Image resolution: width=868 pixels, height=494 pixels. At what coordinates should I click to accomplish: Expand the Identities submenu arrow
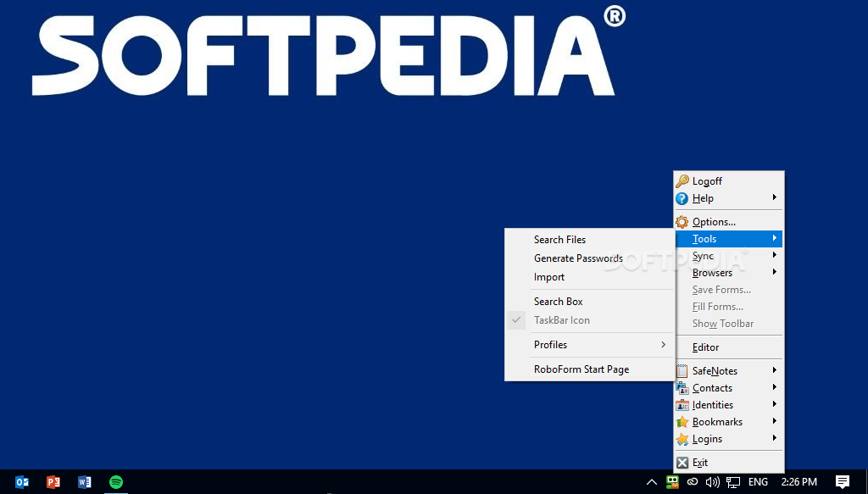(775, 404)
